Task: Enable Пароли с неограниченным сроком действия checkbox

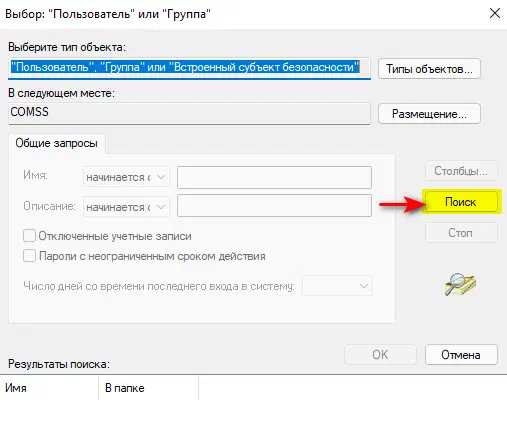Action: 29,256
